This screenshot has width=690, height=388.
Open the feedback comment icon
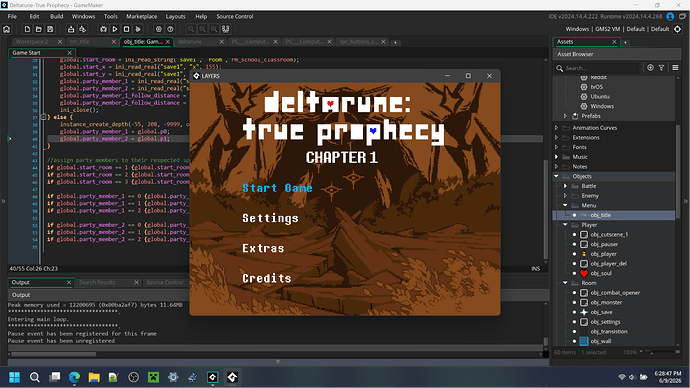tap(683, 16)
